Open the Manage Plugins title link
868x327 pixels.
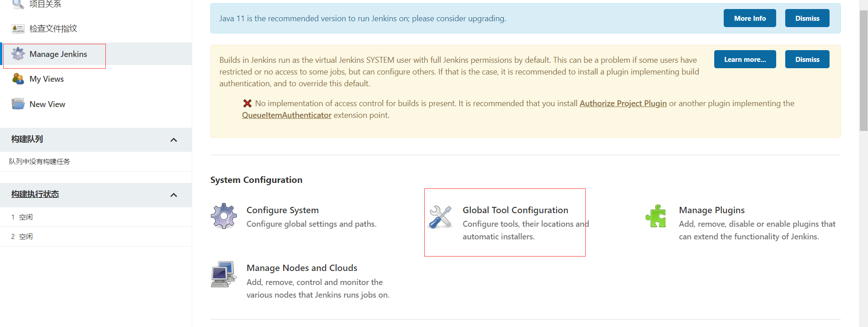711,210
